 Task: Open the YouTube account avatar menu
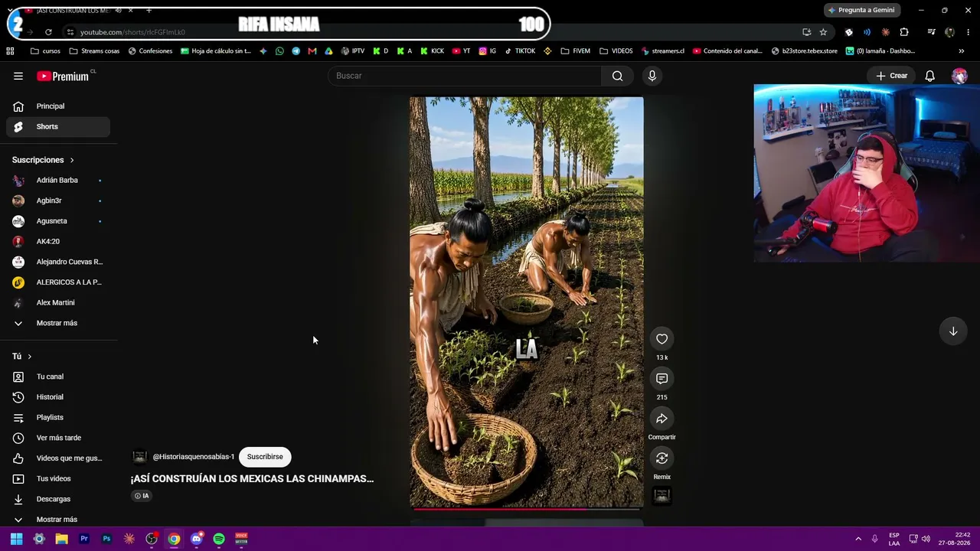[959, 76]
